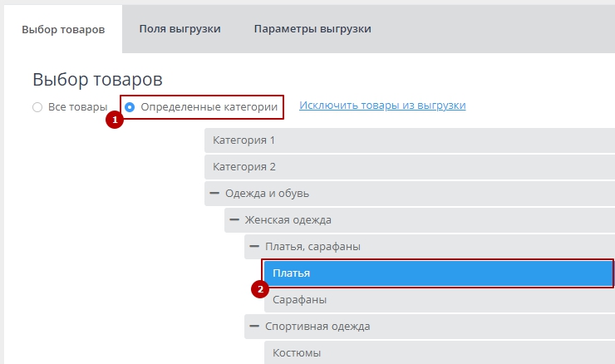The height and width of the screenshot is (364, 615).
Task: Select the Костюмы category
Action: tap(297, 352)
